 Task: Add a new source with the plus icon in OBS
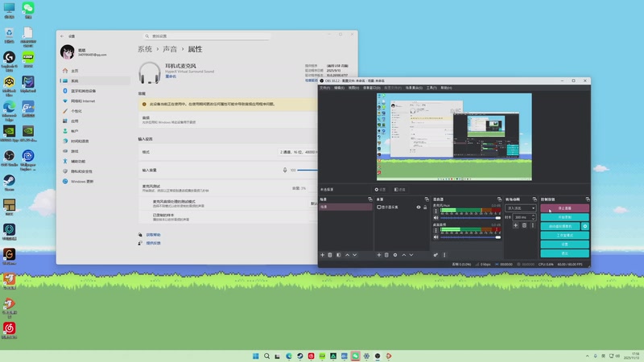[x=378, y=255]
